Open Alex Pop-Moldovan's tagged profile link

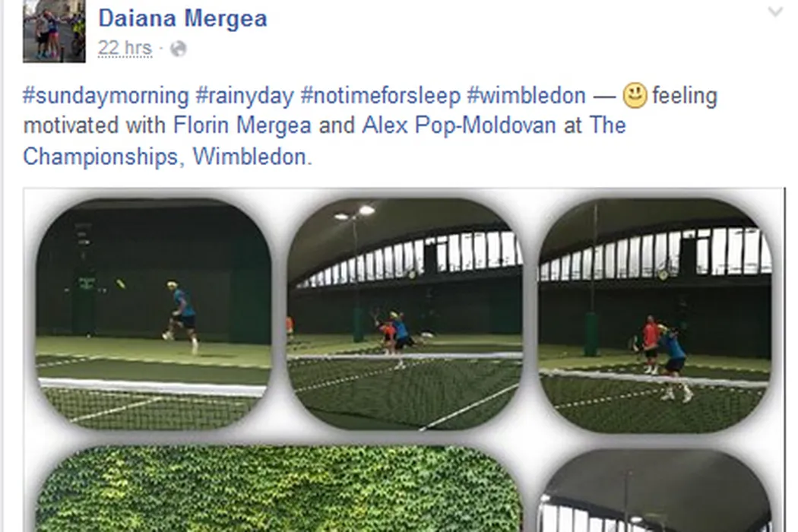tap(459, 125)
